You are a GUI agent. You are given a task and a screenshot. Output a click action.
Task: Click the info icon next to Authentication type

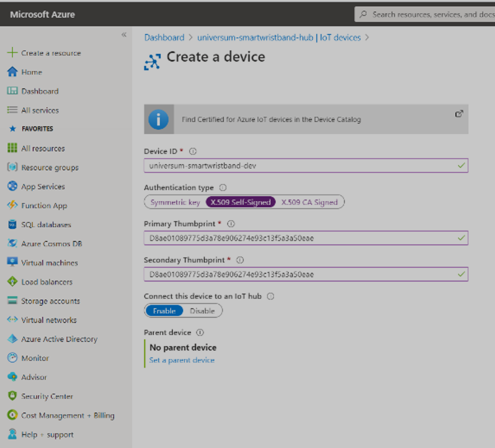[x=223, y=188]
